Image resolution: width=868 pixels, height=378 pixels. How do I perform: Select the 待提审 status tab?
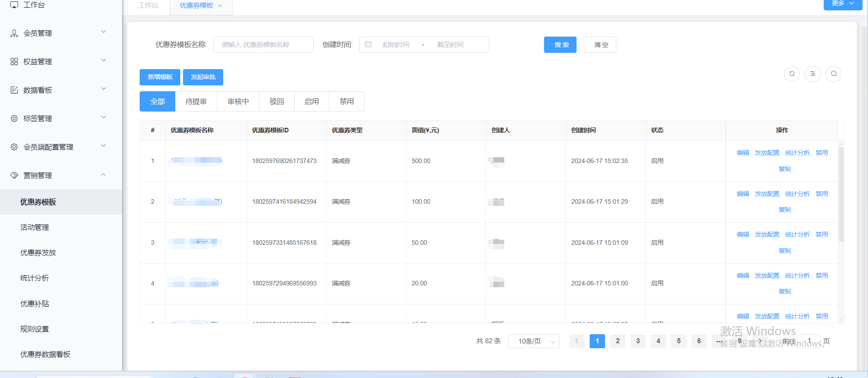196,101
